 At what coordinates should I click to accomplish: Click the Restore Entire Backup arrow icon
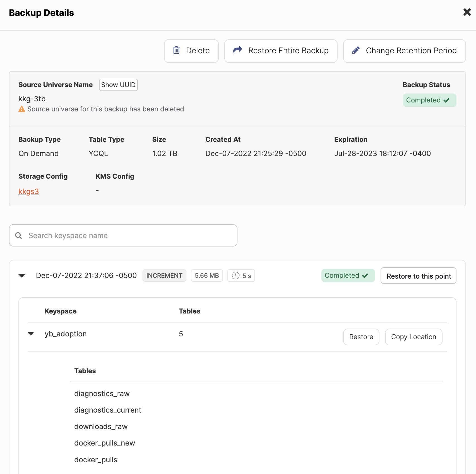pyautogui.click(x=237, y=50)
